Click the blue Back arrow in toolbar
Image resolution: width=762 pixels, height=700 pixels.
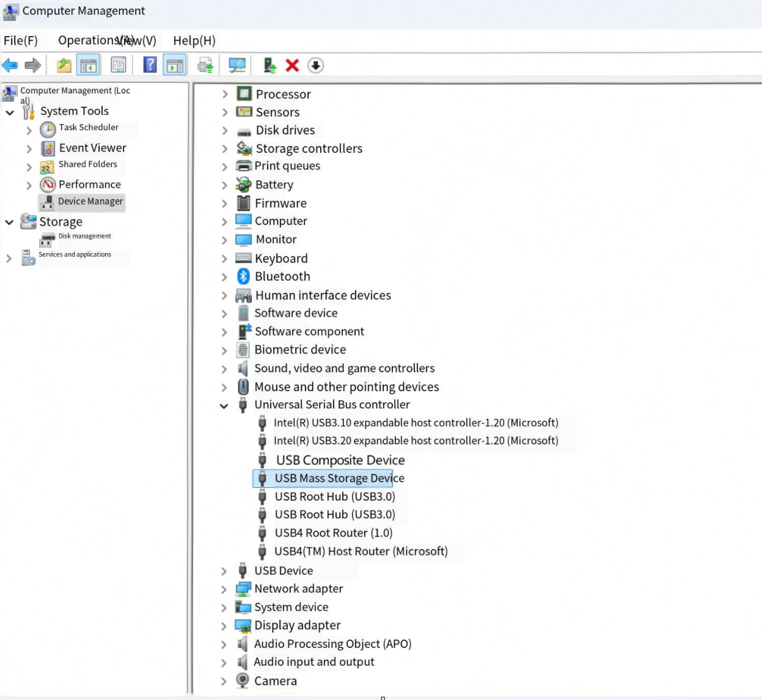[x=10, y=65]
